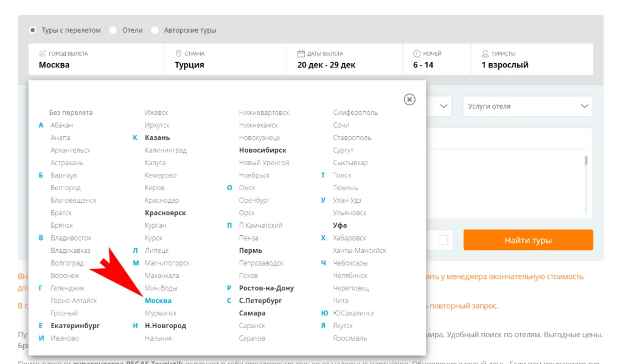Open the tourists field "1 взрослый"

pyautogui.click(x=532, y=59)
